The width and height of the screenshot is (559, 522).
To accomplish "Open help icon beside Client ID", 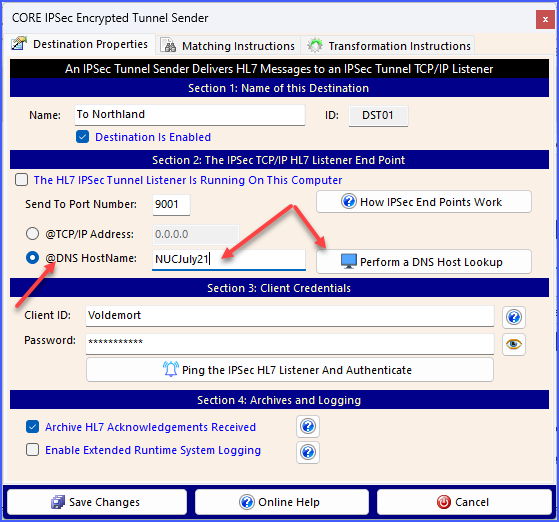I will click(x=514, y=317).
